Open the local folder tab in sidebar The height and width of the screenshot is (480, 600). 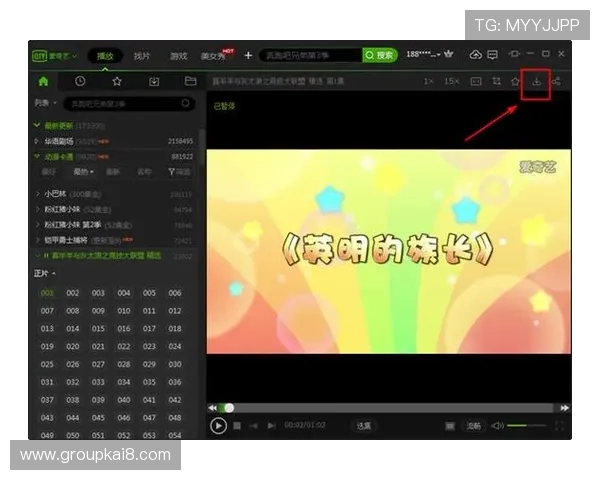190,81
